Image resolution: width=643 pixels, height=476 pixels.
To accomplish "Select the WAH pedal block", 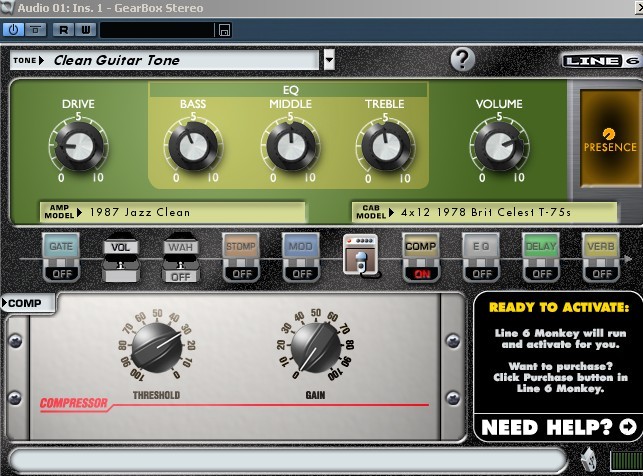I will (x=181, y=247).
